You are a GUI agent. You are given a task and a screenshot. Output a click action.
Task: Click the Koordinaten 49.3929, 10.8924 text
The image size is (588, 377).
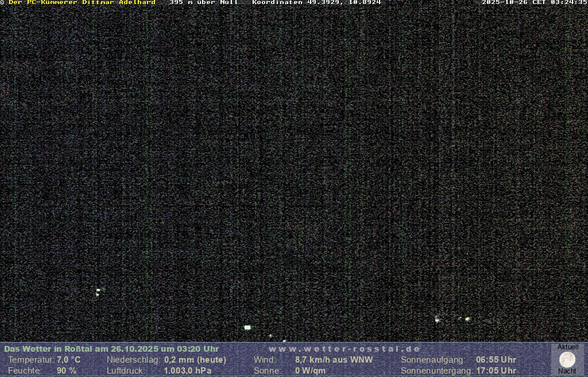(316, 3)
